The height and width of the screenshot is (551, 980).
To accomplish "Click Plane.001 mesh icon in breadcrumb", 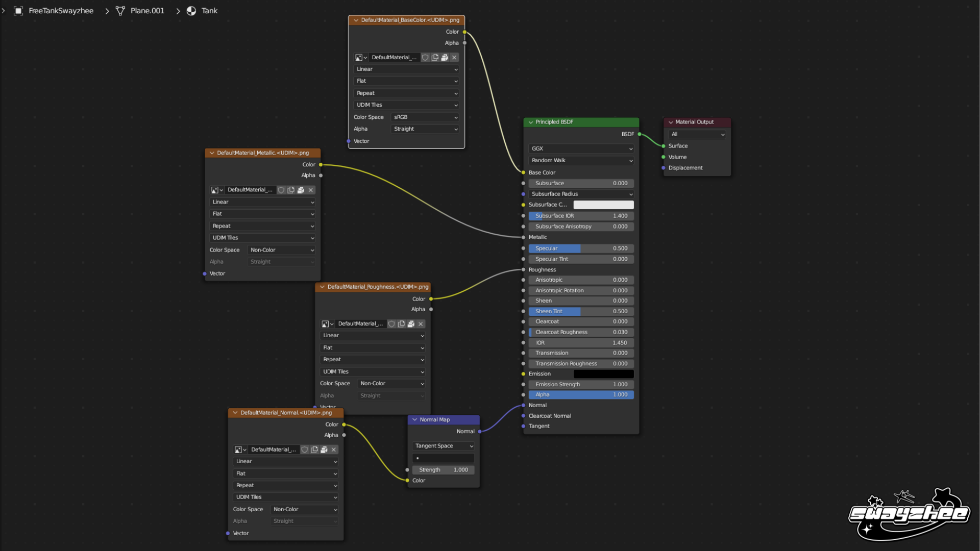I will (x=120, y=11).
